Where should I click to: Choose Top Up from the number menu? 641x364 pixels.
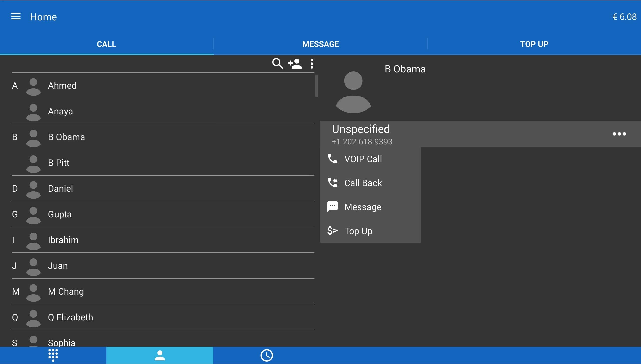(358, 231)
